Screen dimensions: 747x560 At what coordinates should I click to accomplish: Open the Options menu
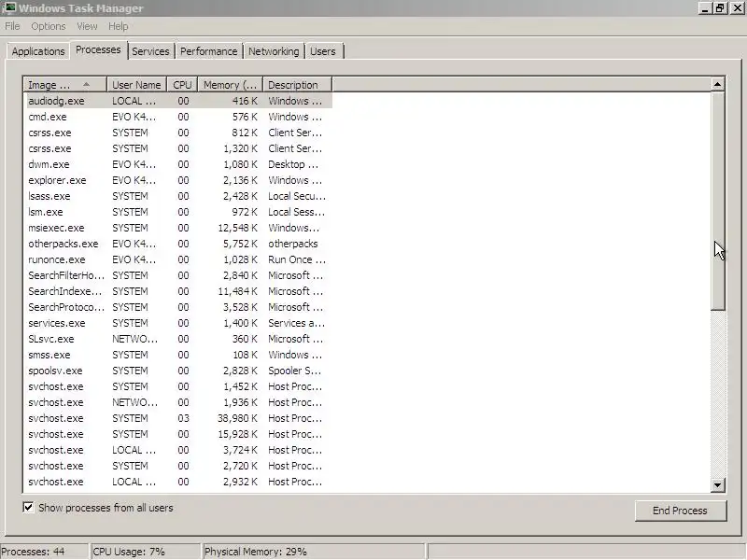[49, 27]
